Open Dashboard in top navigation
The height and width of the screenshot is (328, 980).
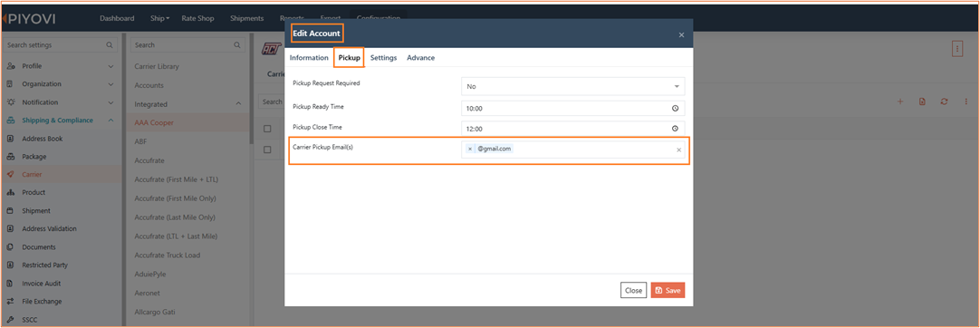[117, 19]
